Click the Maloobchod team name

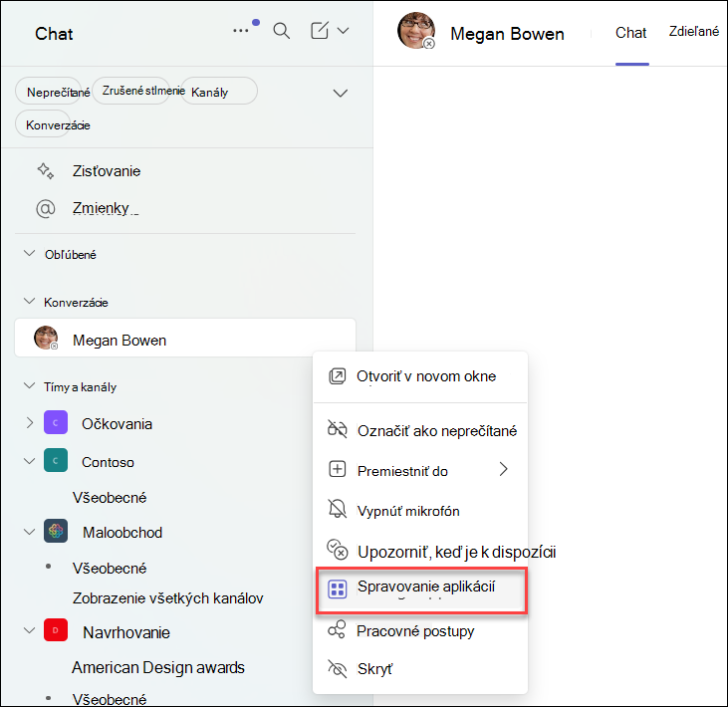(122, 533)
